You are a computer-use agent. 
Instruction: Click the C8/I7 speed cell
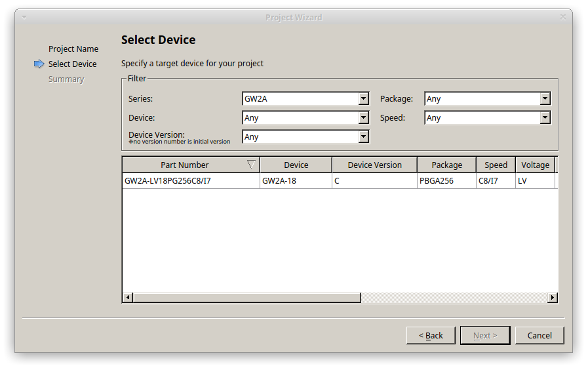[x=496, y=181]
